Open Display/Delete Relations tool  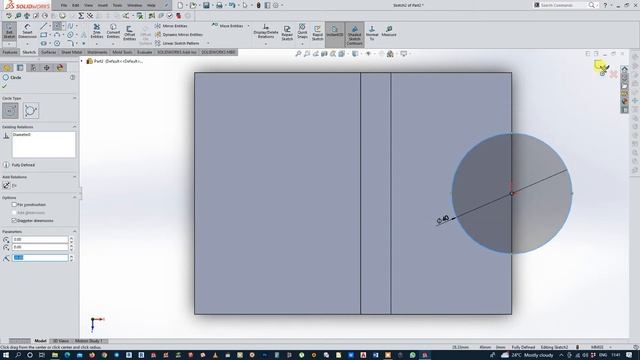point(266,31)
